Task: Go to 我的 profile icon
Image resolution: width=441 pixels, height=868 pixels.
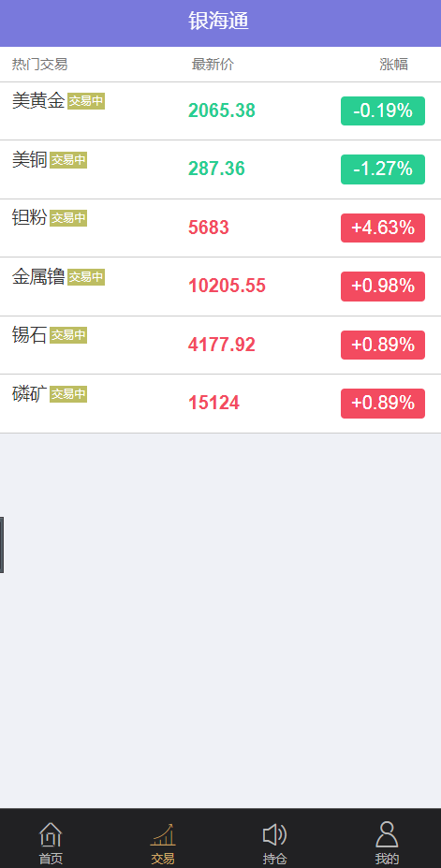Action: (387, 834)
